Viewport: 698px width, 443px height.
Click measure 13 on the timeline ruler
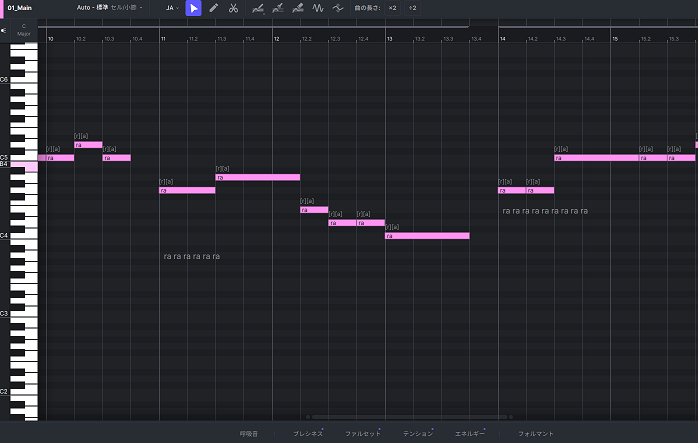pyautogui.click(x=390, y=39)
